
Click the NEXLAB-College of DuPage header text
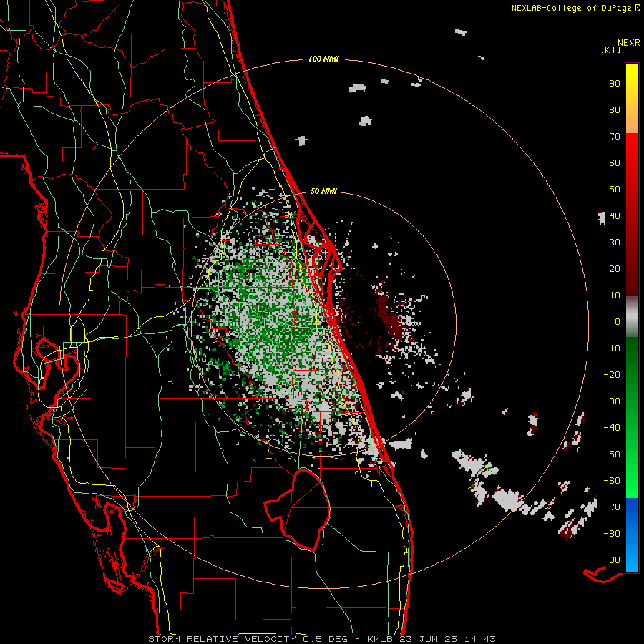572,8
